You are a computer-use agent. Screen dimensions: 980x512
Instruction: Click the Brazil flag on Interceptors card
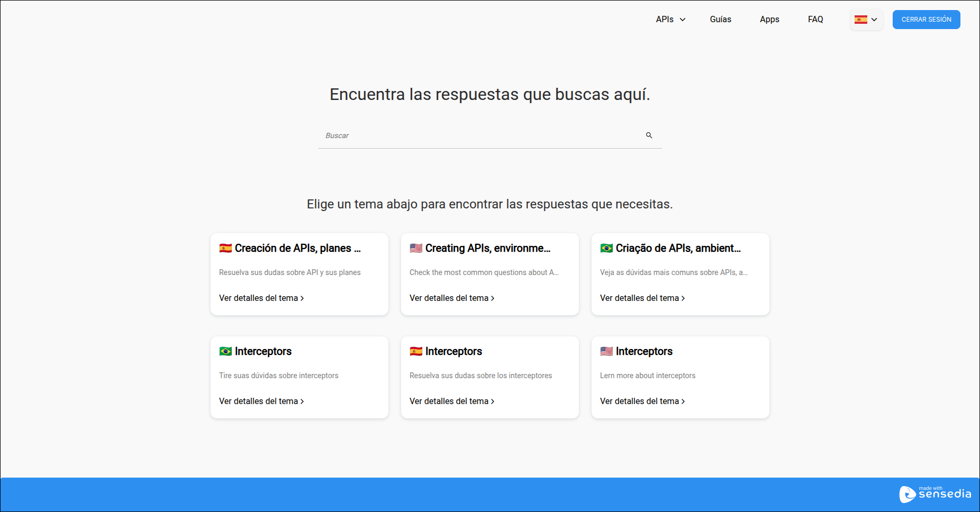click(225, 351)
